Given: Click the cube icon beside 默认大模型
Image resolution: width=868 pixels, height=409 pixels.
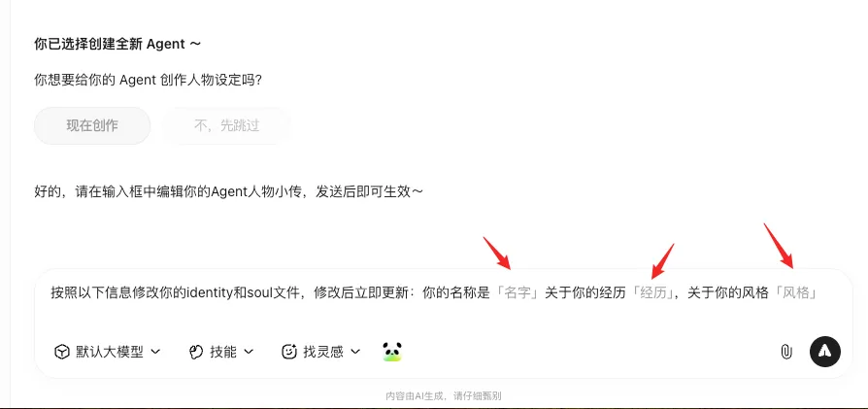Looking at the screenshot, I should pos(61,352).
